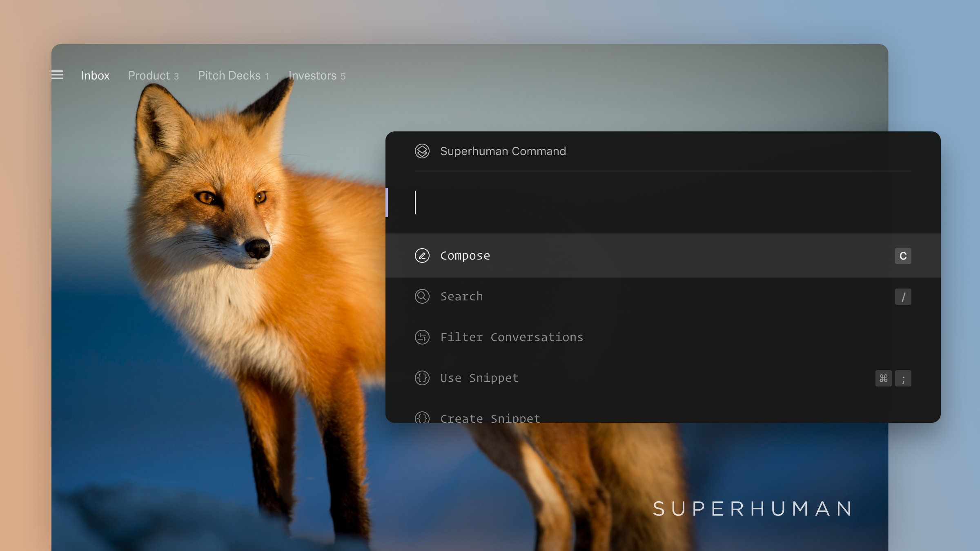Click the Command key shortcut badge
Image resolution: width=980 pixels, height=551 pixels.
point(883,378)
